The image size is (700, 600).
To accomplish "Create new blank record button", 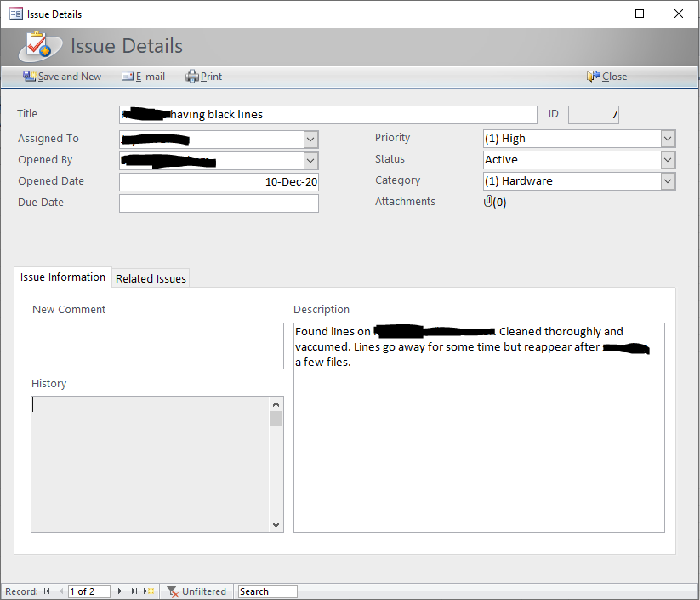I will point(149,591).
